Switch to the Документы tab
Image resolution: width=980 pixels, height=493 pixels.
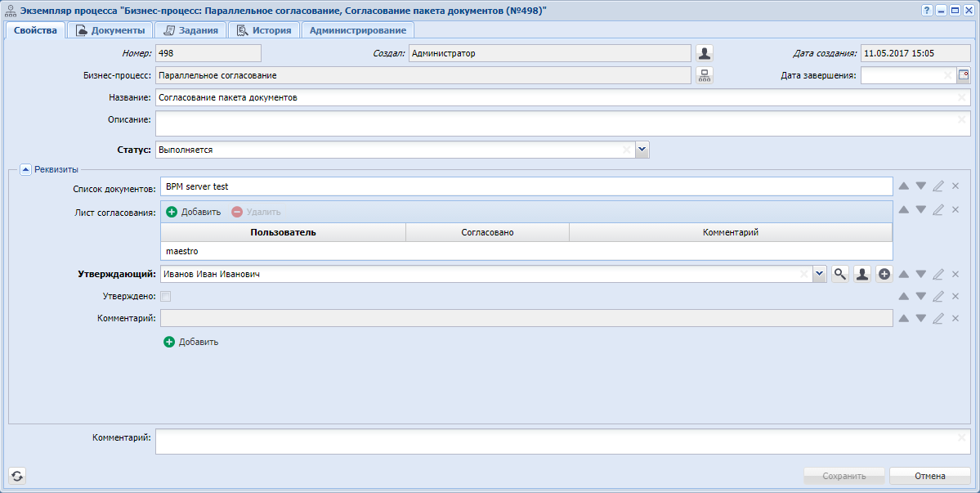[x=111, y=30]
